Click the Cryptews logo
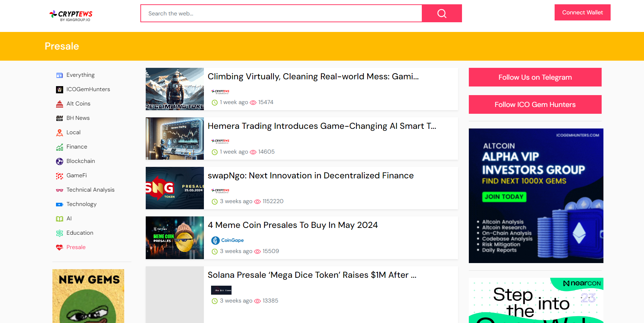 point(71,15)
